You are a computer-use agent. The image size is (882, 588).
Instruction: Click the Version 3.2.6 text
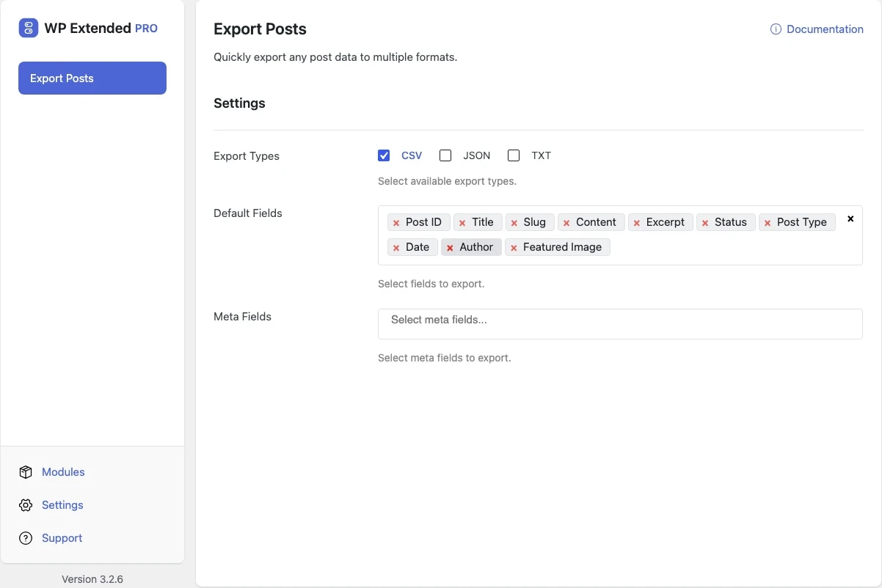[92, 579]
